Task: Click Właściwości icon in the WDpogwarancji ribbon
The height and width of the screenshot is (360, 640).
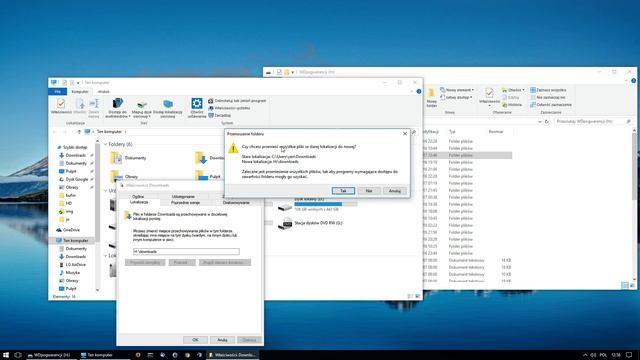Action: point(489,97)
